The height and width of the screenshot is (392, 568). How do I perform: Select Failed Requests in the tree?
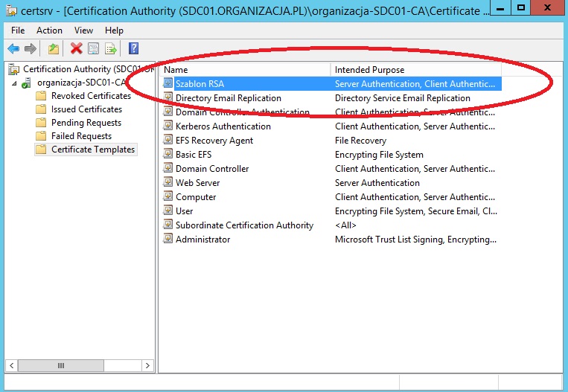[x=81, y=136]
